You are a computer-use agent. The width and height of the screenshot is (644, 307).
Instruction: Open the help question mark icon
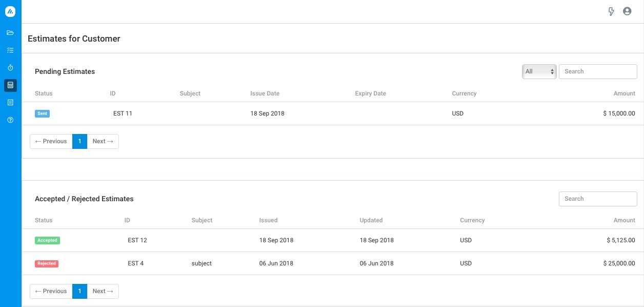10,120
